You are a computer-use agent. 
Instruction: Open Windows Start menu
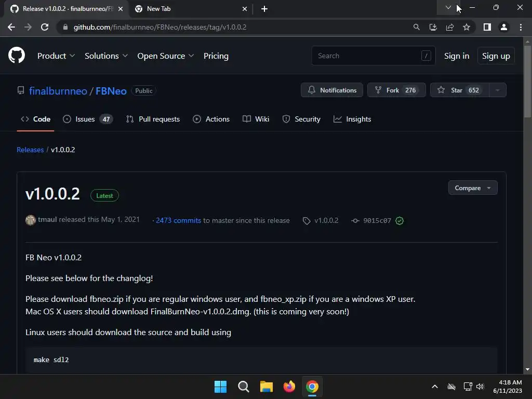coord(220,387)
